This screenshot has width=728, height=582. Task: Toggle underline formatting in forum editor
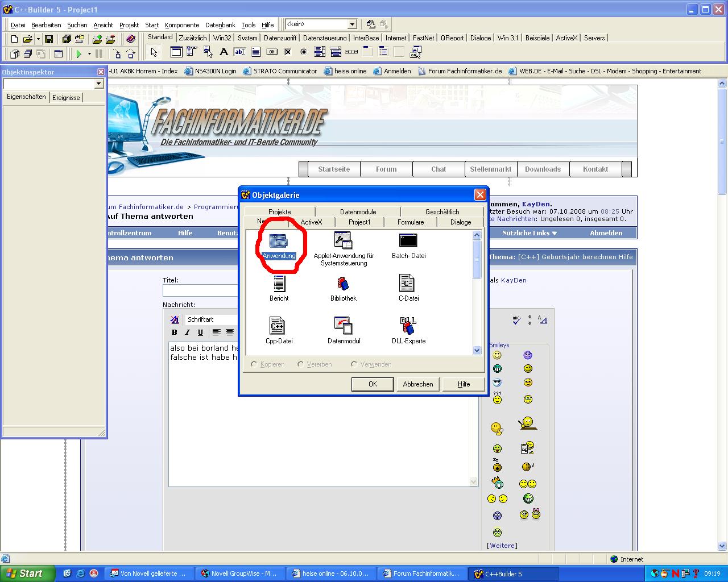coord(200,332)
